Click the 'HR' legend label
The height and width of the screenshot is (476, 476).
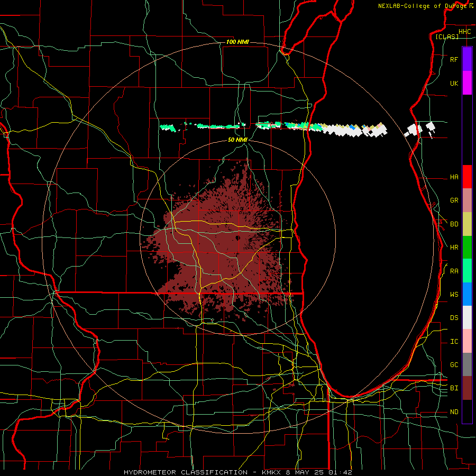(x=454, y=248)
